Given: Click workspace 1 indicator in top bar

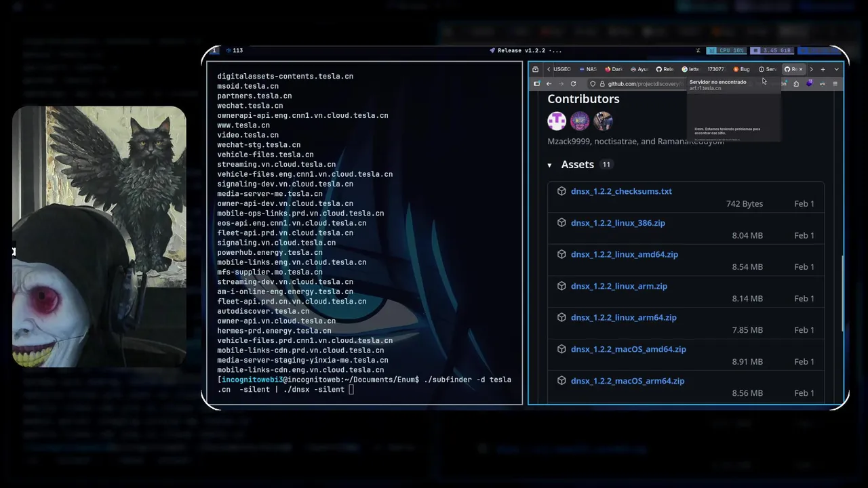Looking at the screenshot, I should tap(215, 50).
